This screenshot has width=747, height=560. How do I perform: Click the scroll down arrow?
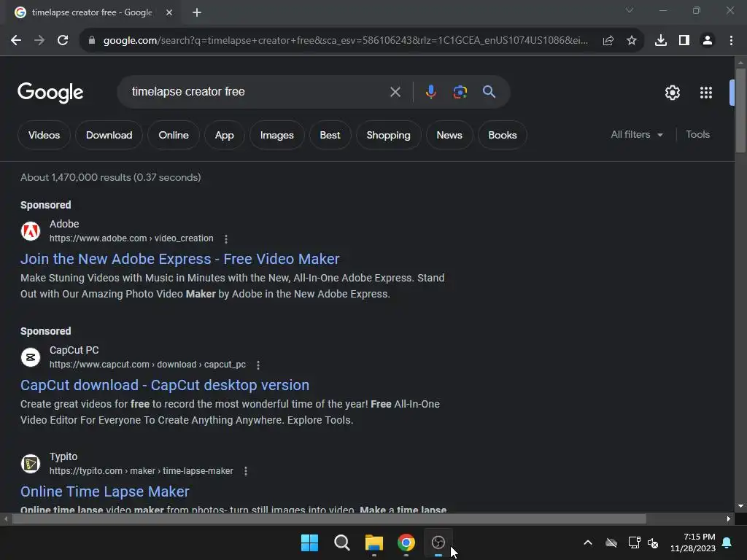coord(740,506)
